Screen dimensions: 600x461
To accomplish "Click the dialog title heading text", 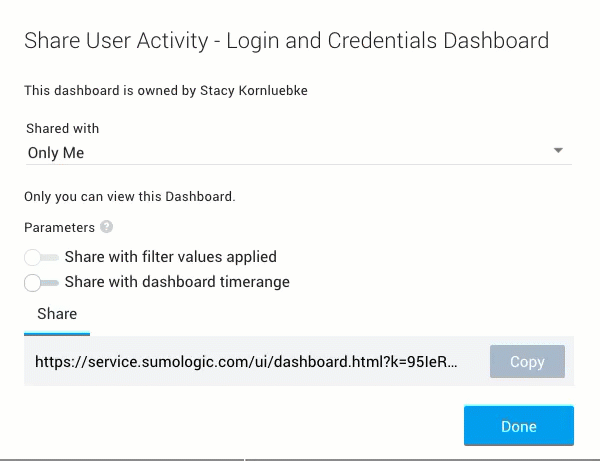I will click(x=286, y=41).
